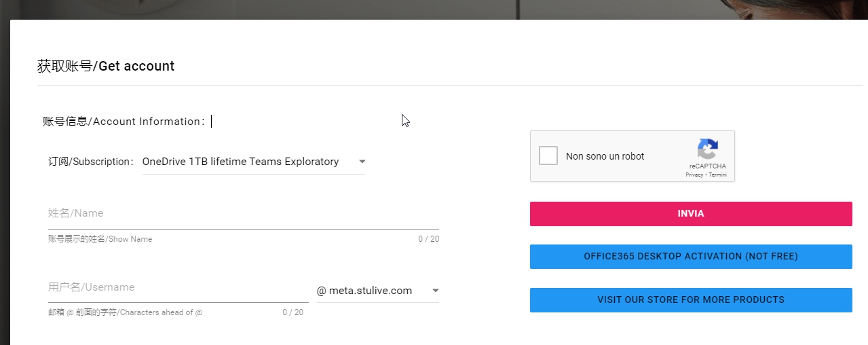Select the OneDrive 1TB lifetime Teams Exploratory value

pyautogui.click(x=240, y=162)
